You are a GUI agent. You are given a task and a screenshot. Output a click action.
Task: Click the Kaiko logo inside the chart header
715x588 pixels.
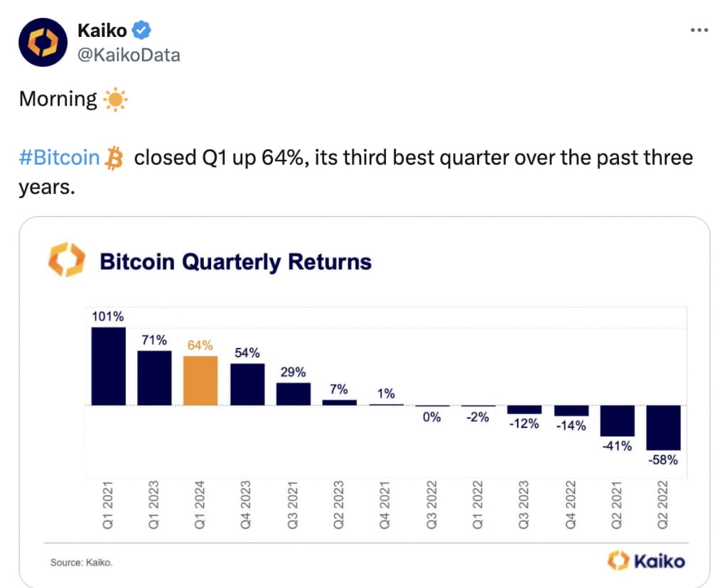tap(65, 261)
